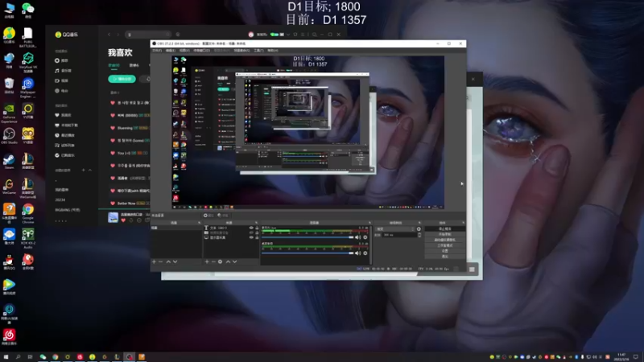
Task: Mute the second audio mixer track
Action: tap(357, 253)
